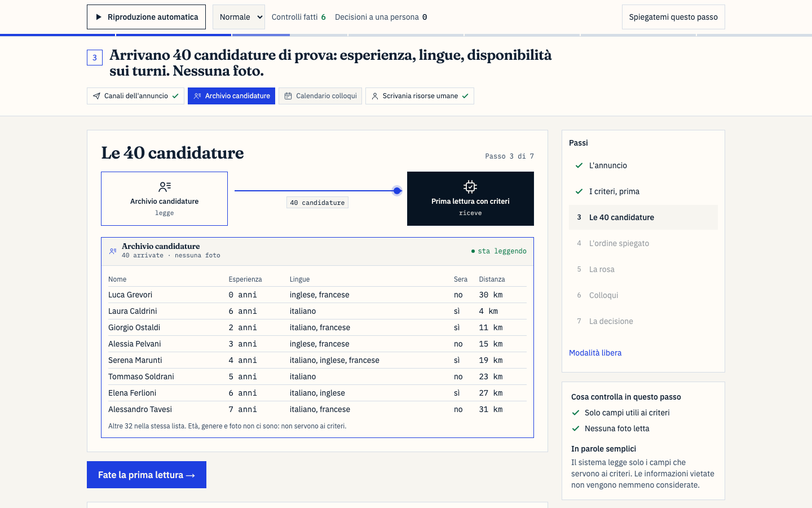Click the italiano, inglese, francese languages cell
Viewport: 812px width, 508px height.
pyautogui.click(x=334, y=360)
